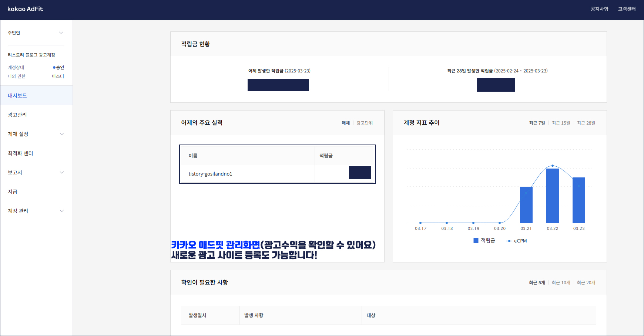Screen dimensions: 644x336
Task: Open 광고관리 in the sidebar
Action: click(x=36, y=115)
